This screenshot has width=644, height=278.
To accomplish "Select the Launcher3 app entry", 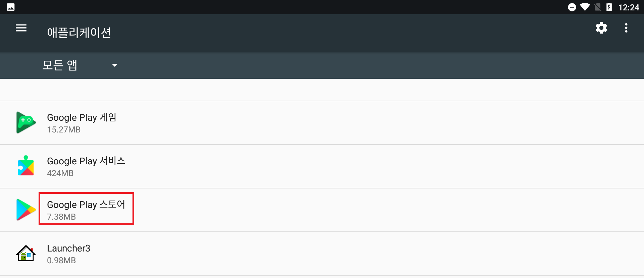I will click(68, 254).
